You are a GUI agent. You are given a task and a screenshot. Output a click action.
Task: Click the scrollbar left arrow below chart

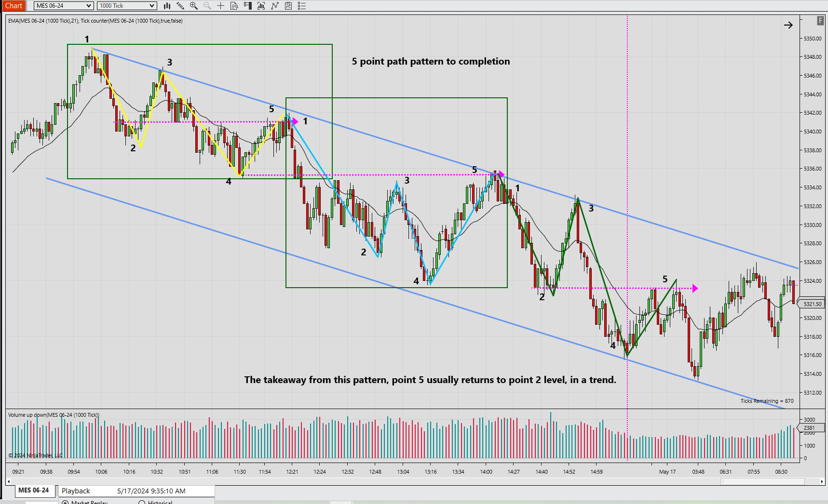(9, 481)
